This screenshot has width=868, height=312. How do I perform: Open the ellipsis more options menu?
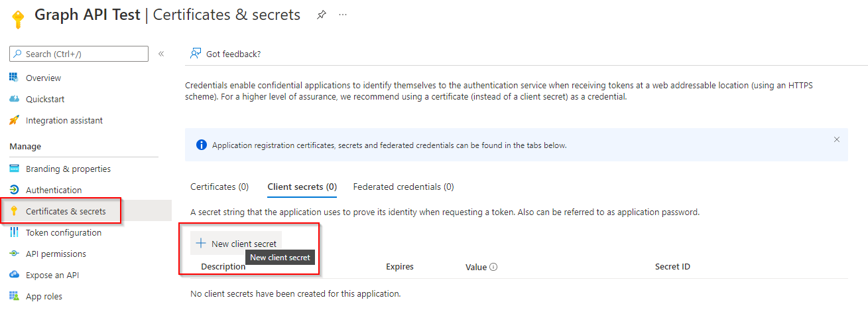(343, 15)
